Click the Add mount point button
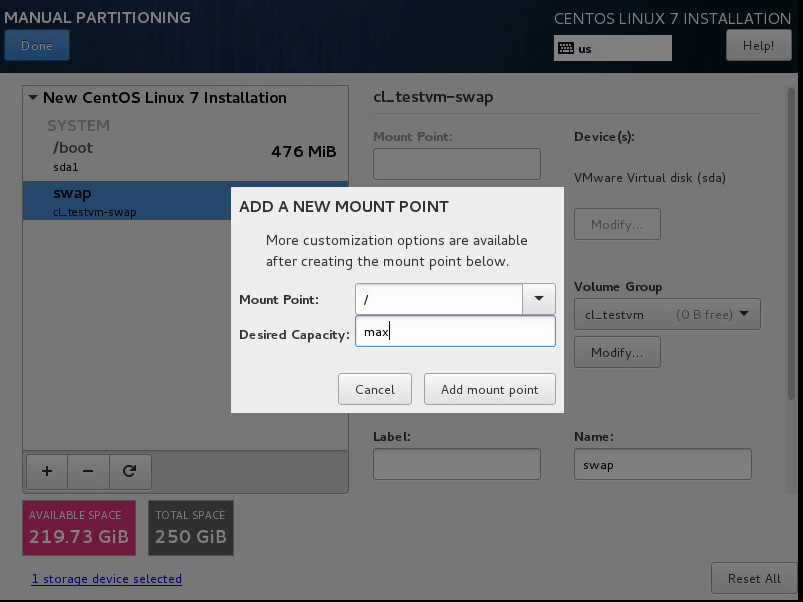 [490, 389]
